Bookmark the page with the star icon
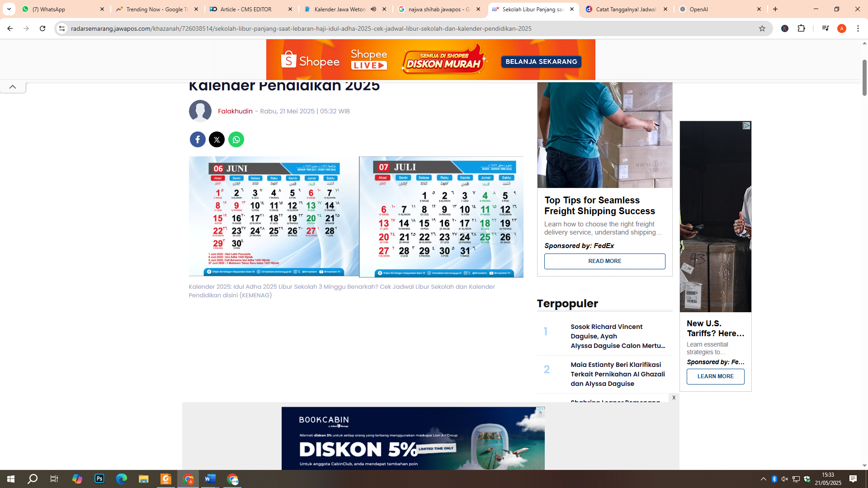 pyautogui.click(x=763, y=28)
